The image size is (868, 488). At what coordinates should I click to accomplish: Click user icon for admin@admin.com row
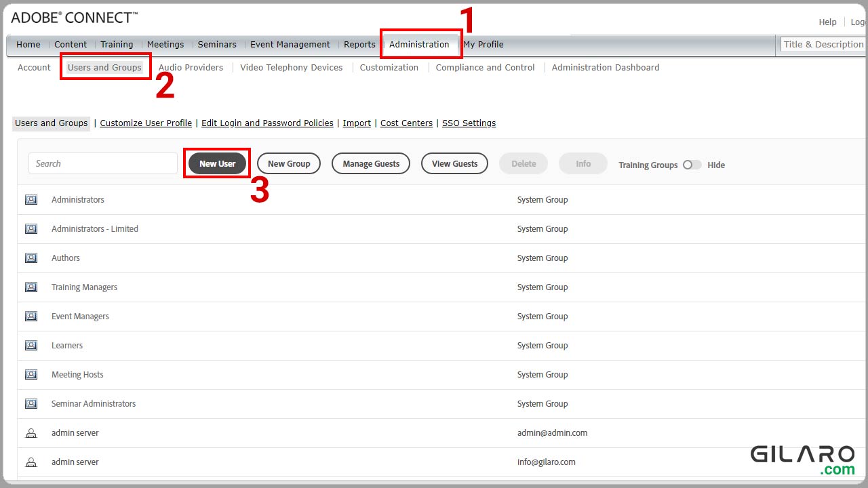(31, 433)
